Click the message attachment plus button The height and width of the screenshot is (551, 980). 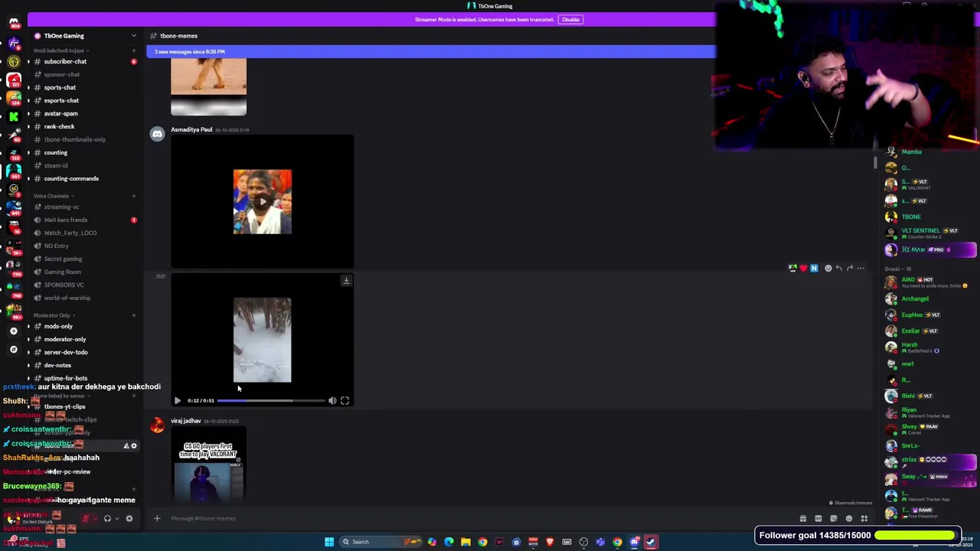click(x=157, y=518)
